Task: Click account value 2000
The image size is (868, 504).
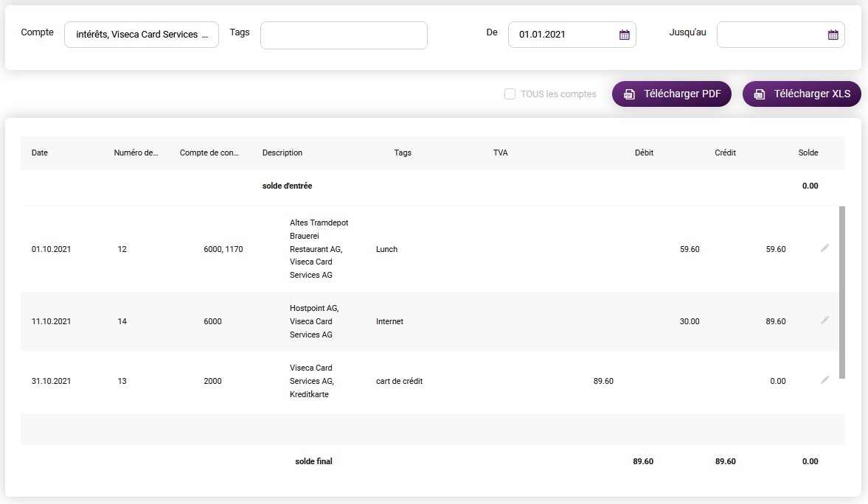Action: click(x=212, y=381)
